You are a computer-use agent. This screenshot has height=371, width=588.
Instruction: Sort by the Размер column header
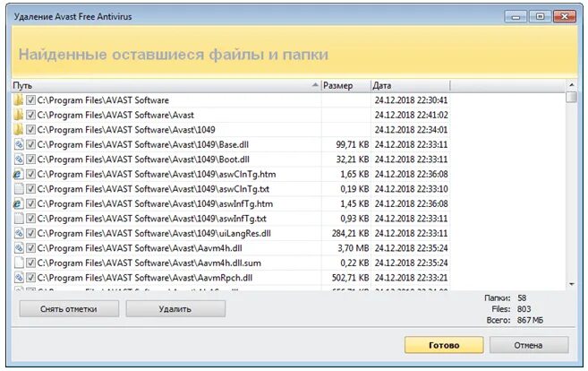(344, 86)
